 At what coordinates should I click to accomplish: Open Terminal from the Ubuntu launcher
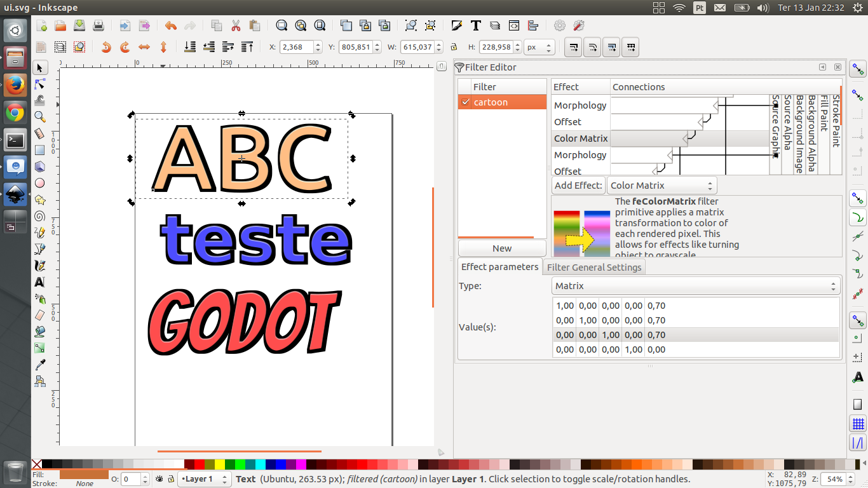[x=15, y=140]
